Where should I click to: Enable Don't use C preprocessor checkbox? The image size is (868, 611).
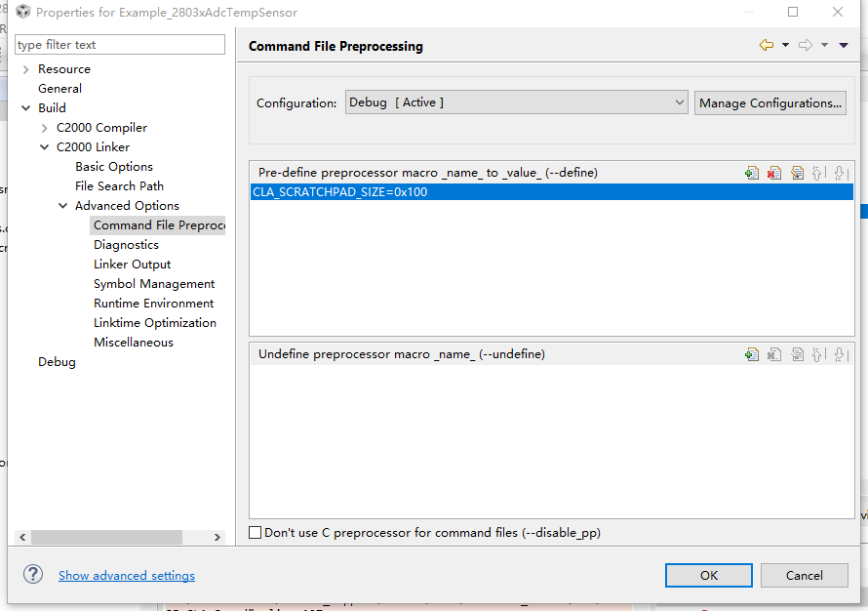(256, 533)
